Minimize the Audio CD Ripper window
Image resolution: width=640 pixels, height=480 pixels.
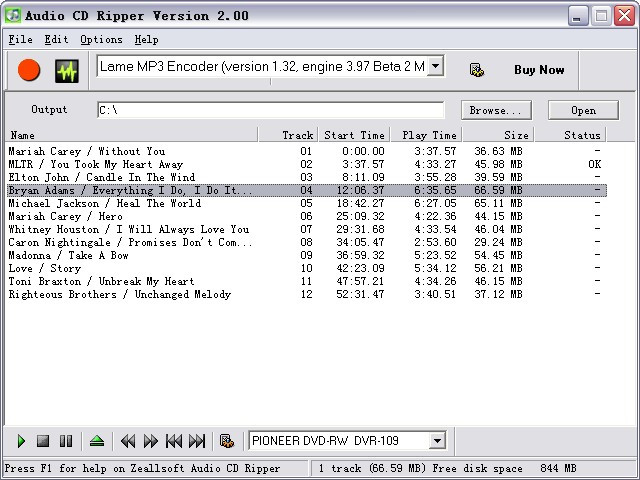(x=577, y=16)
